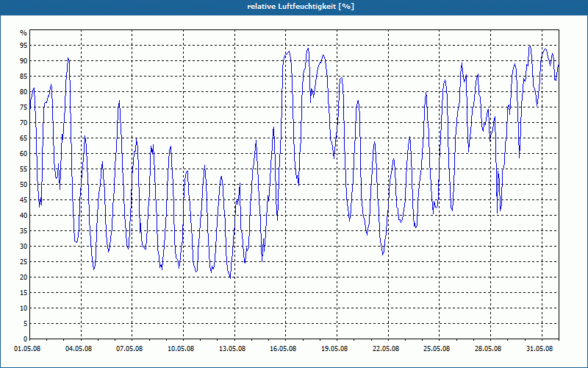The image size is (588, 368).
Task: Click the y-axis value 5
Action: coord(25,324)
